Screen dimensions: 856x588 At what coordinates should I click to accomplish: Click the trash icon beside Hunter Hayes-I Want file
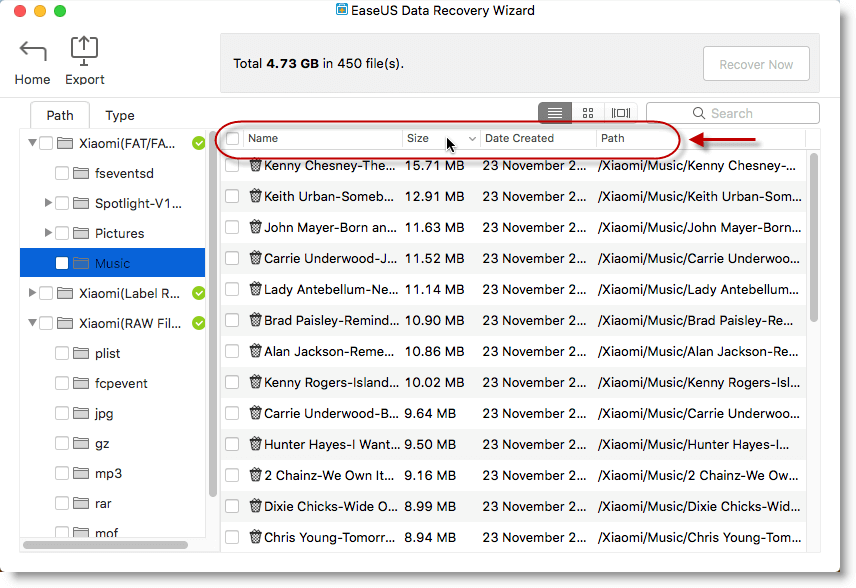[x=255, y=444]
